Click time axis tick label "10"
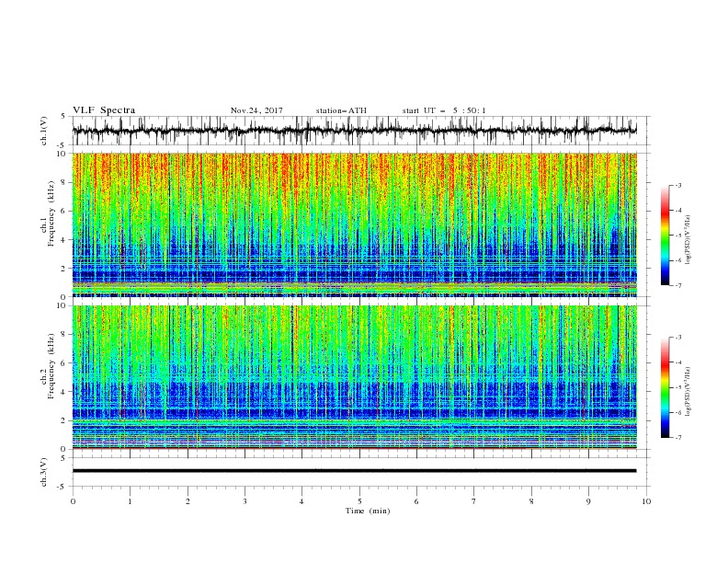728x563 pixels. (x=646, y=501)
